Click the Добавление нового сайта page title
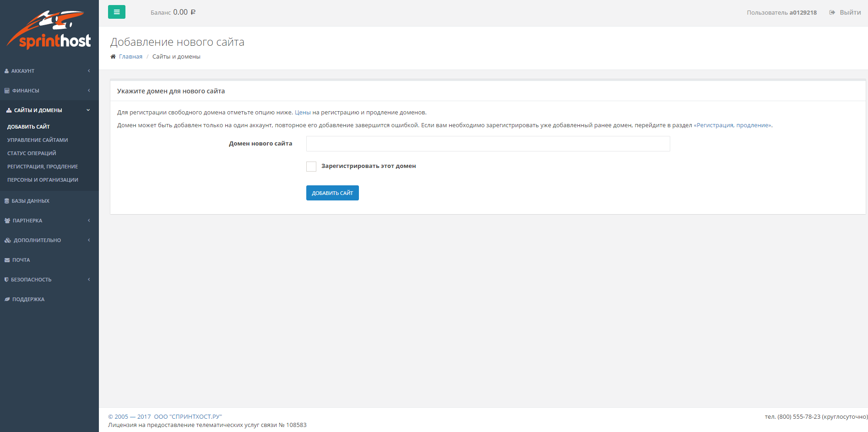The width and height of the screenshot is (868, 432). 177,42
